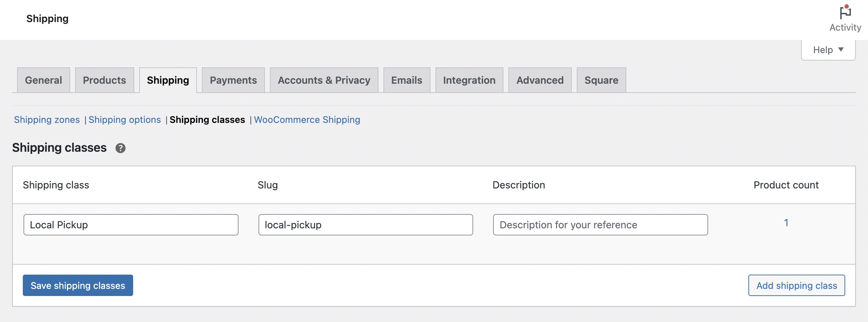Open WooCommerce Shipping link
The width and height of the screenshot is (868, 322).
click(x=307, y=120)
